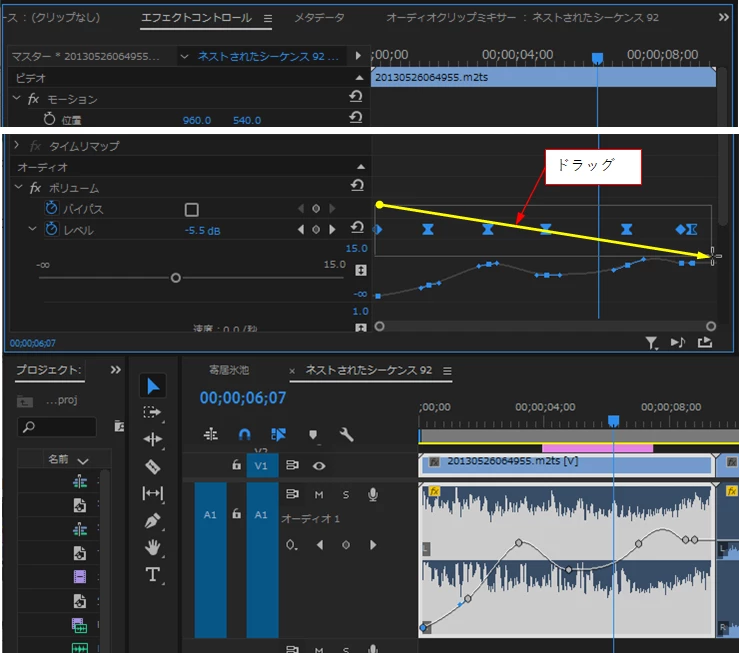Select the Track Select Forward tool

152,412
